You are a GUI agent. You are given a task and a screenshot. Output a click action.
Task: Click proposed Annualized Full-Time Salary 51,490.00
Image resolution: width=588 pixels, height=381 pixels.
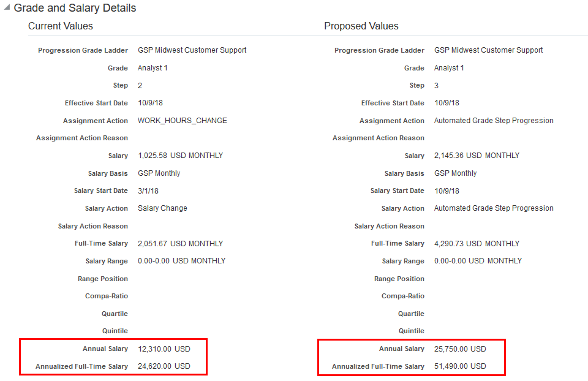click(x=460, y=366)
